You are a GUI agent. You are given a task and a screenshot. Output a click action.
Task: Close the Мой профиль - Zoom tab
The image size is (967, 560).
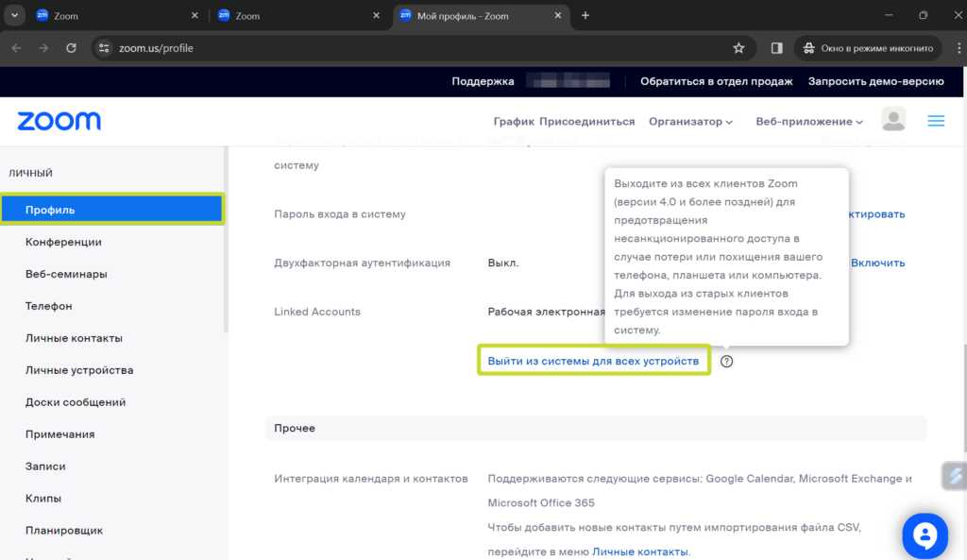(x=558, y=15)
